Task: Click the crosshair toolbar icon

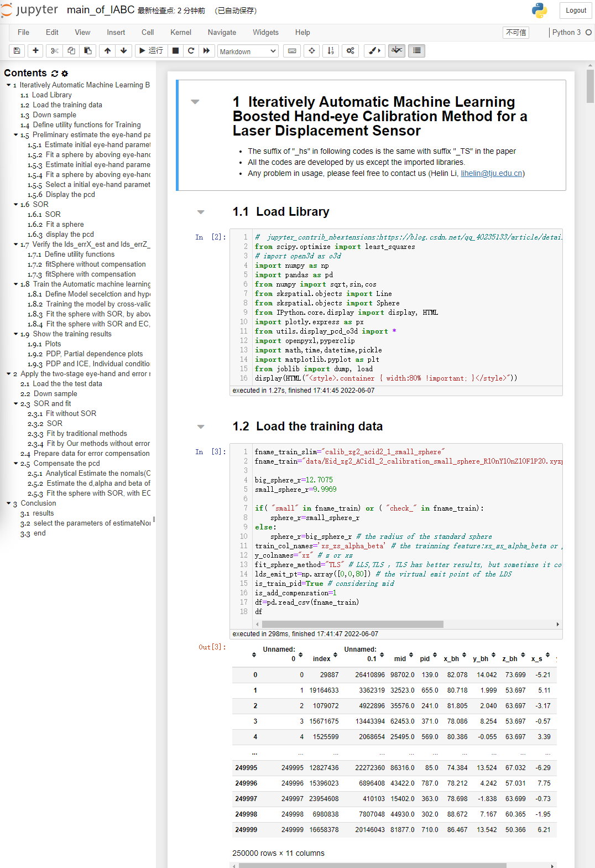Action: [312, 51]
